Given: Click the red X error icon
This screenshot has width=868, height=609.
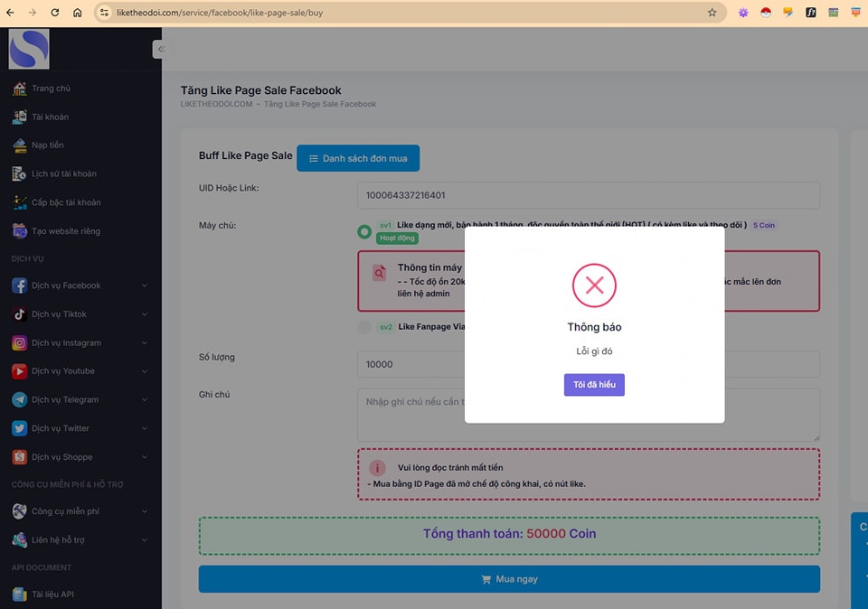Looking at the screenshot, I should pyautogui.click(x=594, y=286).
